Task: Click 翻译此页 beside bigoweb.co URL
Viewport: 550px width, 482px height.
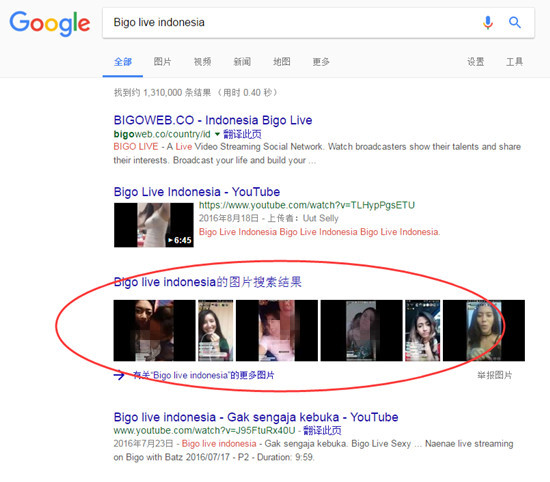Action: (x=242, y=134)
